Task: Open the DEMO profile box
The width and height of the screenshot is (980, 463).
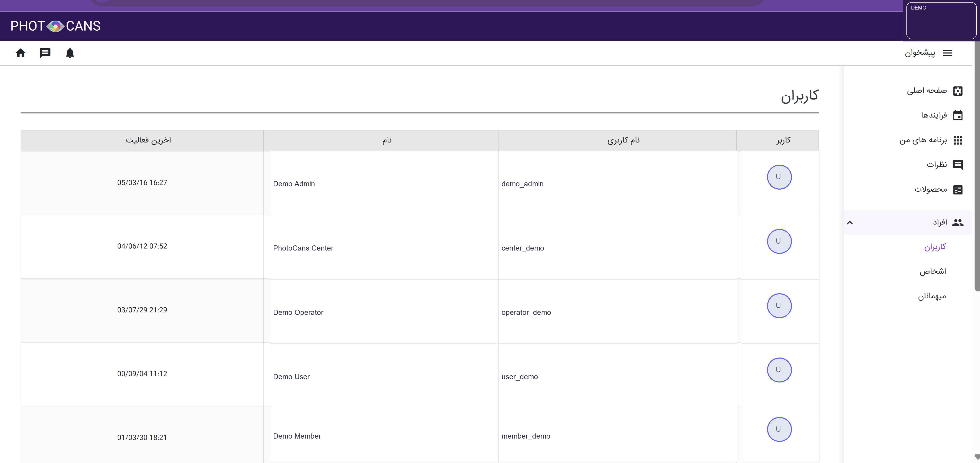Action: coord(941,21)
